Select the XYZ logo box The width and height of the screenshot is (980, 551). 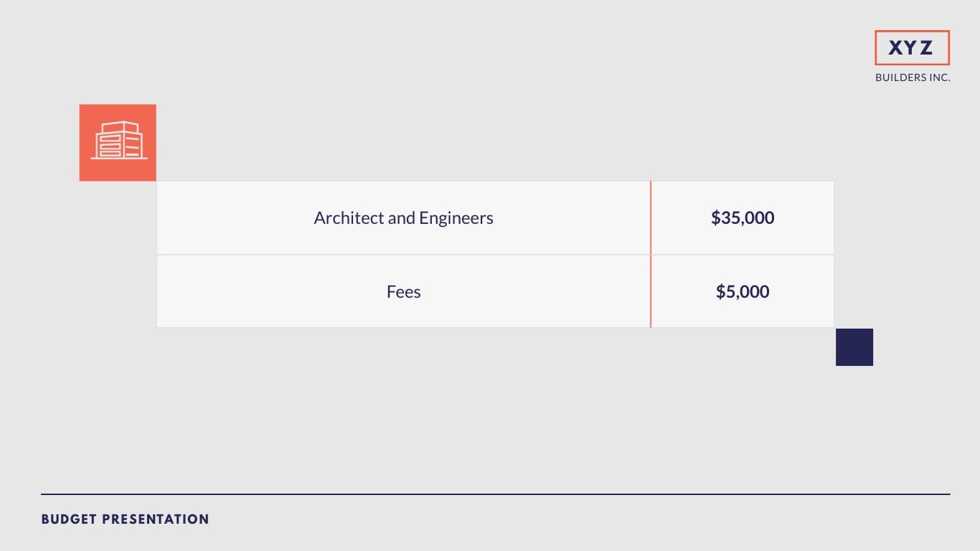[x=912, y=48]
